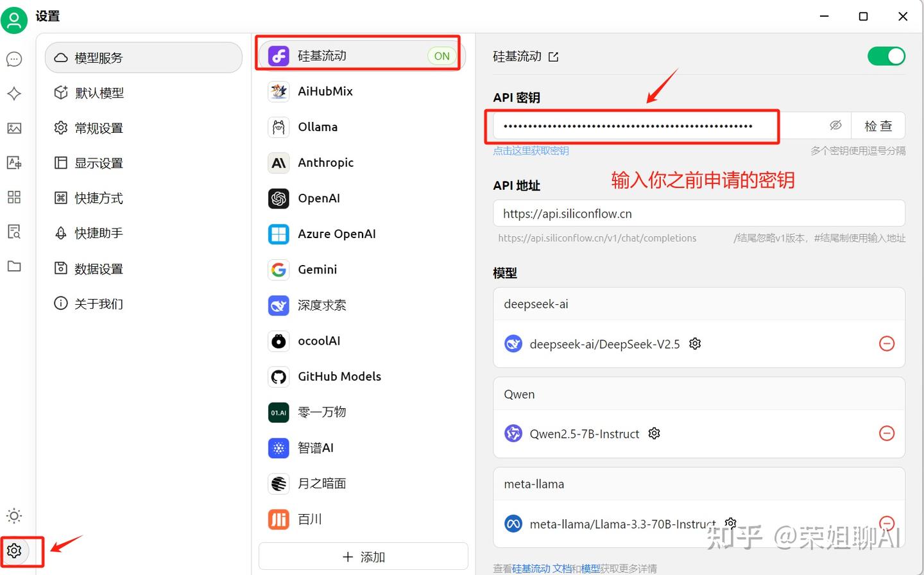The width and height of the screenshot is (924, 575).
Task: Select the agents sparkle icon in sidebar
Action: [14, 94]
